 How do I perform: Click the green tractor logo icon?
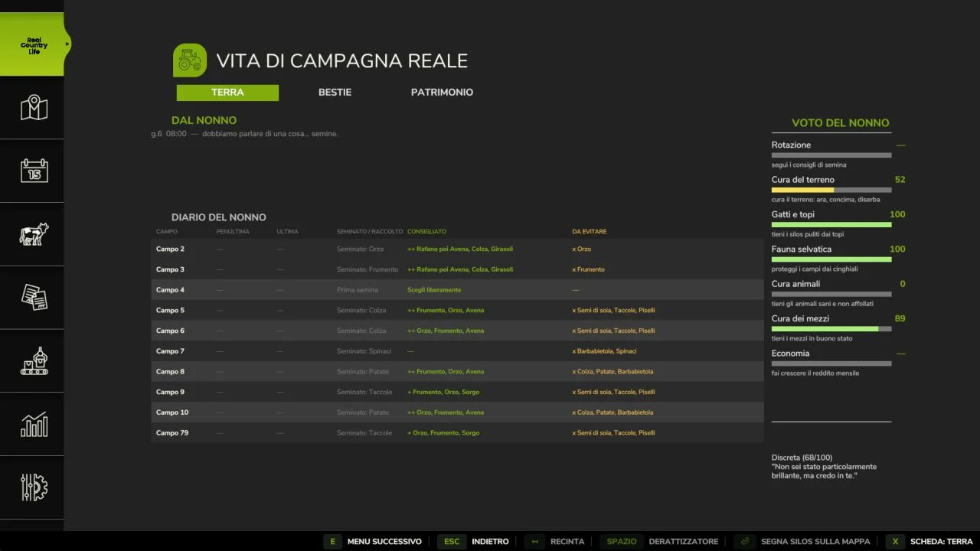[190, 60]
